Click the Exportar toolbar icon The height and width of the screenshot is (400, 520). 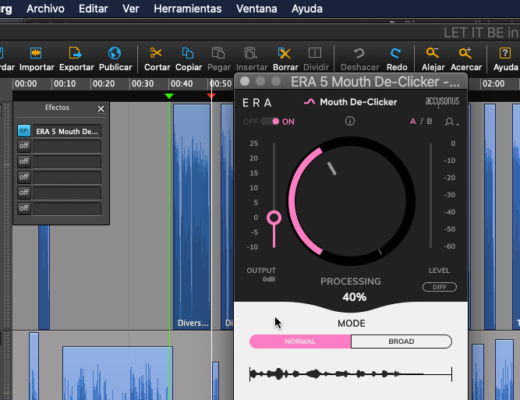pyautogui.click(x=75, y=53)
